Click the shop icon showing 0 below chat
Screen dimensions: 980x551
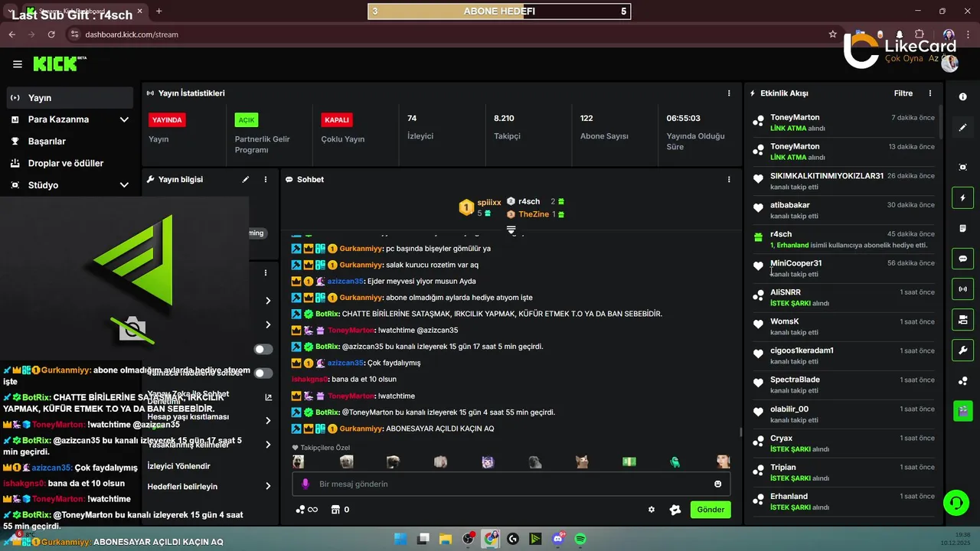pos(340,510)
